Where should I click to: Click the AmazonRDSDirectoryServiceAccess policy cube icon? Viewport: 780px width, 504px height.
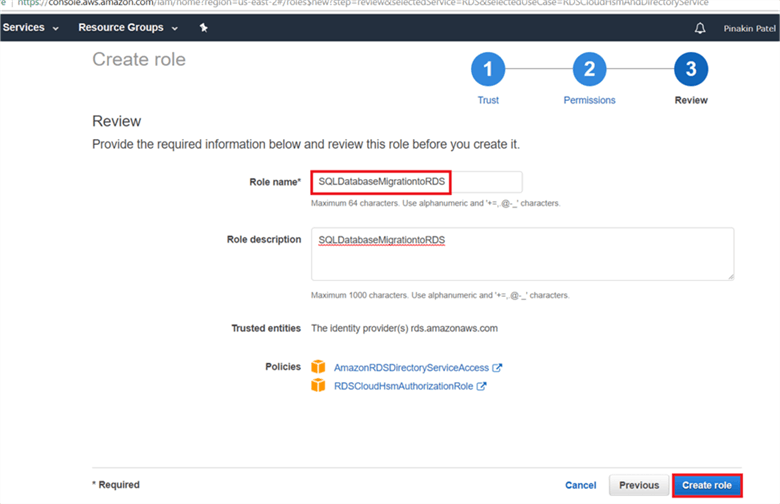click(318, 367)
